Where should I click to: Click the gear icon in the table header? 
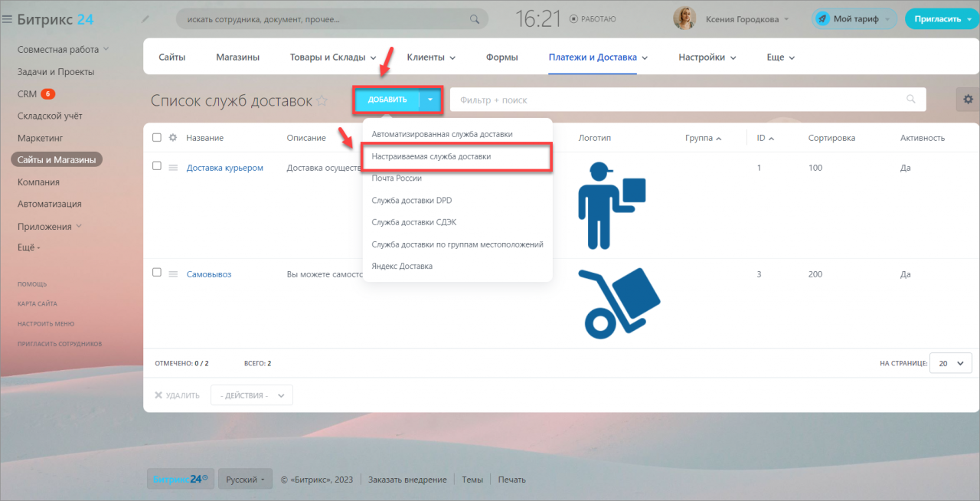[172, 138]
